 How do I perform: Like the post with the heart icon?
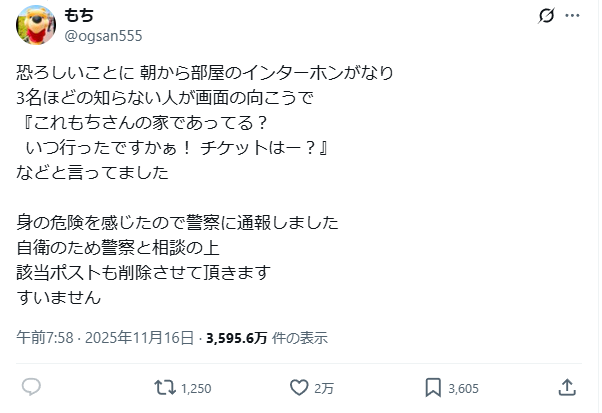[298, 386]
